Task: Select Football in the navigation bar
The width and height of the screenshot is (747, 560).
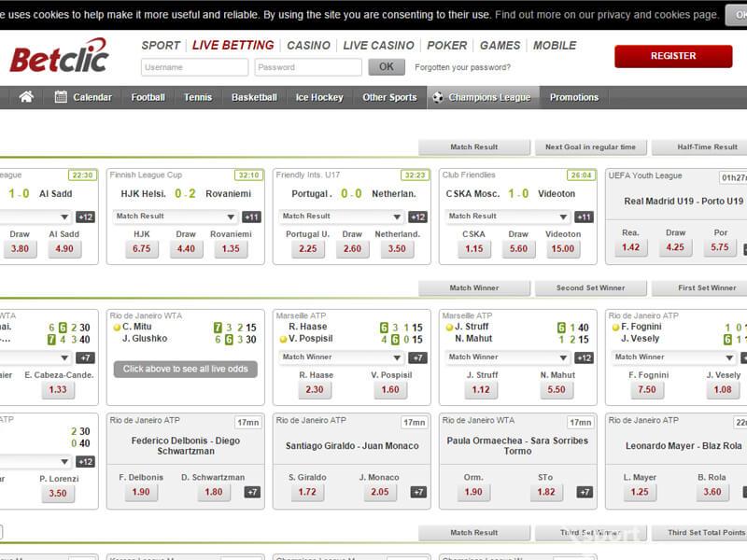Action: click(148, 97)
